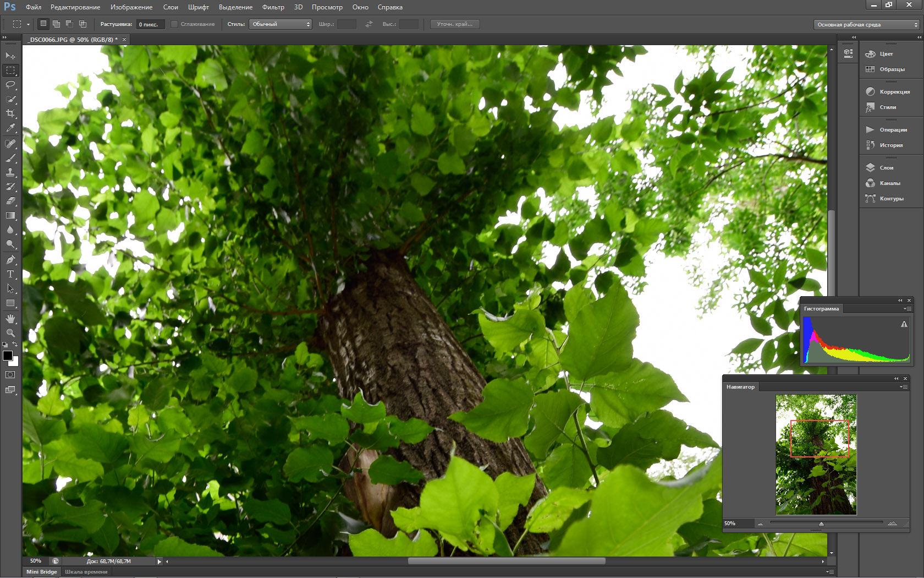Choose New Selection mode

(x=43, y=24)
